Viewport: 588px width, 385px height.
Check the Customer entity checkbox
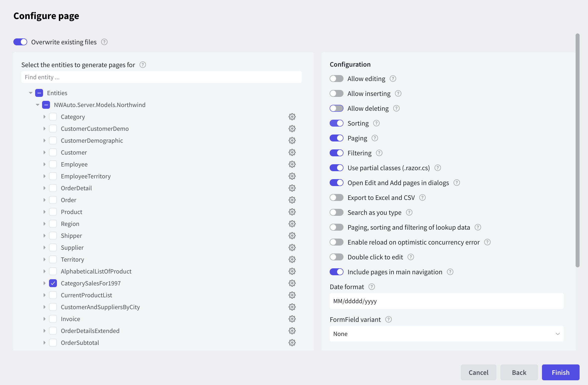point(53,152)
